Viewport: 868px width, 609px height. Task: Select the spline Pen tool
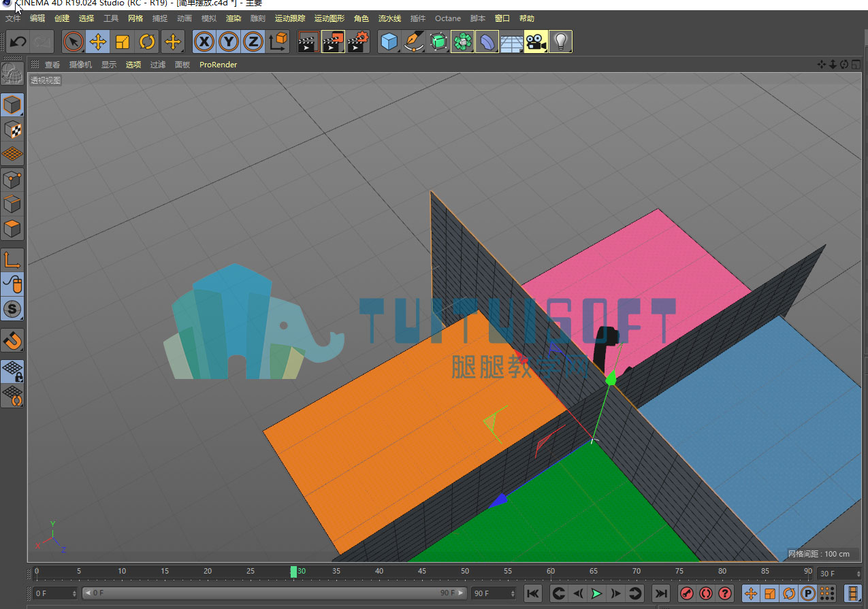click(413, 42)
